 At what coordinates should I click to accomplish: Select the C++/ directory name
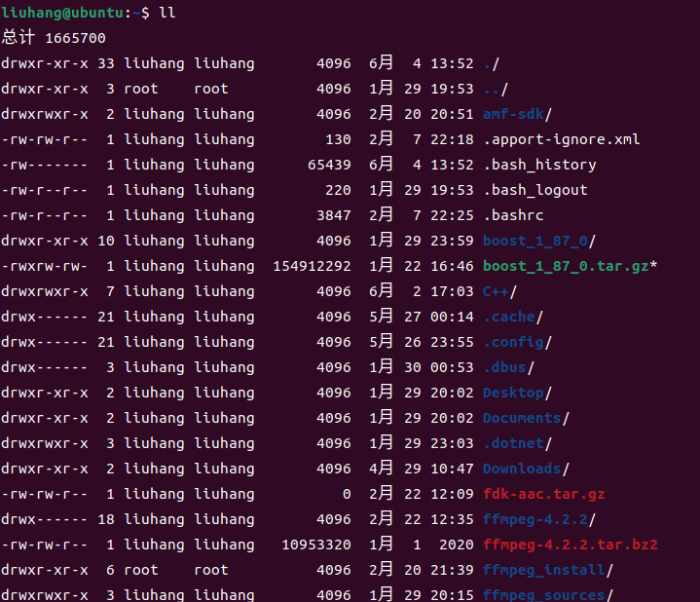click(x=500, y=292)
